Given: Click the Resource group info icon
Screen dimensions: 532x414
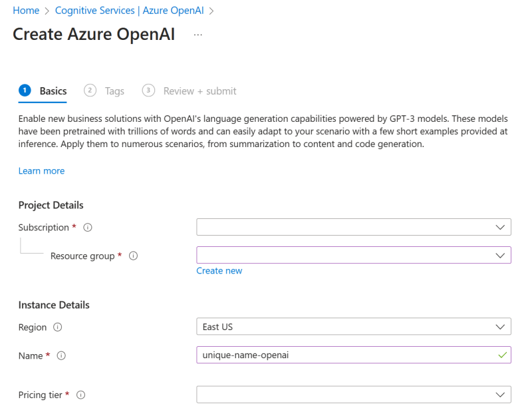Looking at the screenshot, I should pyautogui.click(x=133, y=256).
